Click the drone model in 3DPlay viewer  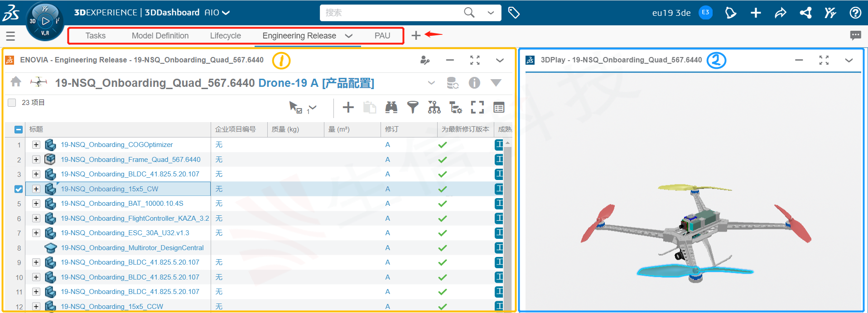[x=696, y=233]
